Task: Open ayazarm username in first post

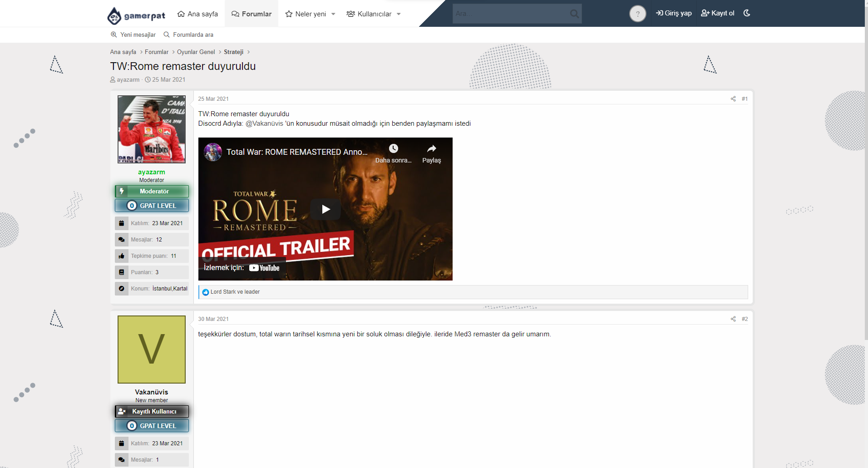Action: pos(152,172)
